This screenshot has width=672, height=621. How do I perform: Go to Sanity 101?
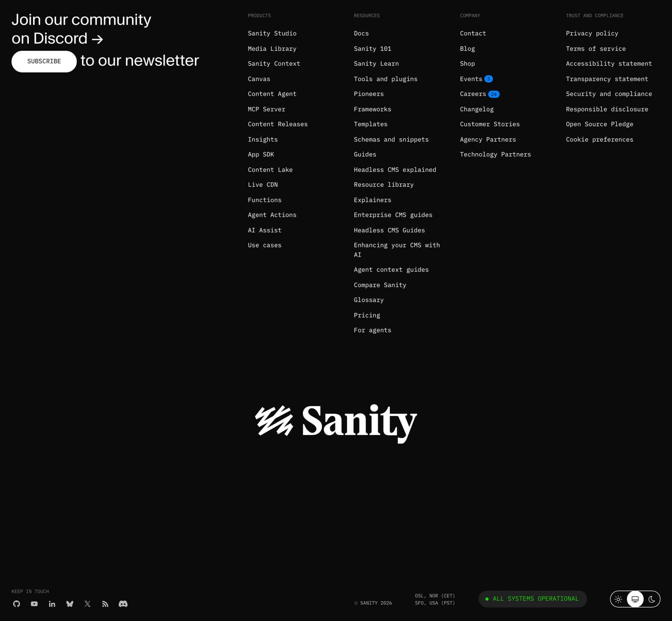click(x=372, y=49)
